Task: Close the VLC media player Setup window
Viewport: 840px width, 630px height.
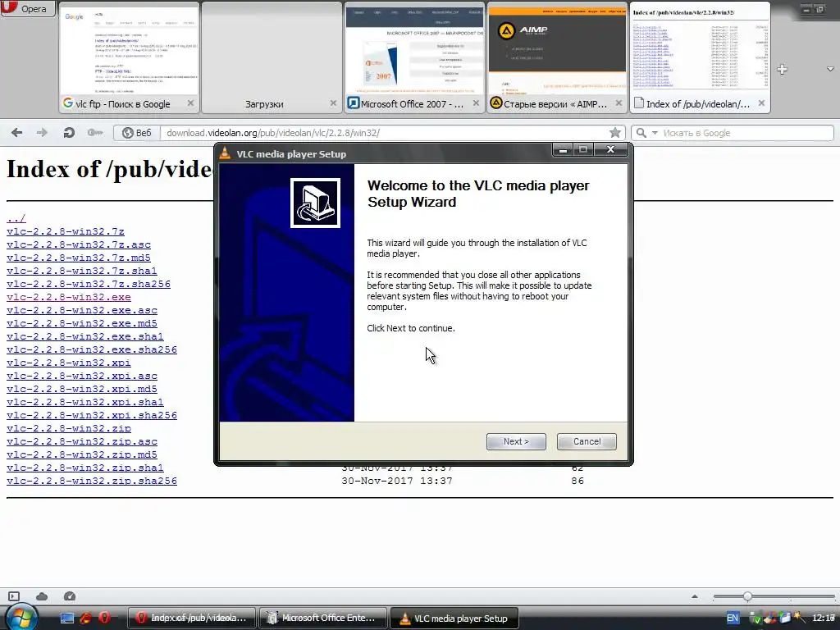Action: tap(610, 150)
